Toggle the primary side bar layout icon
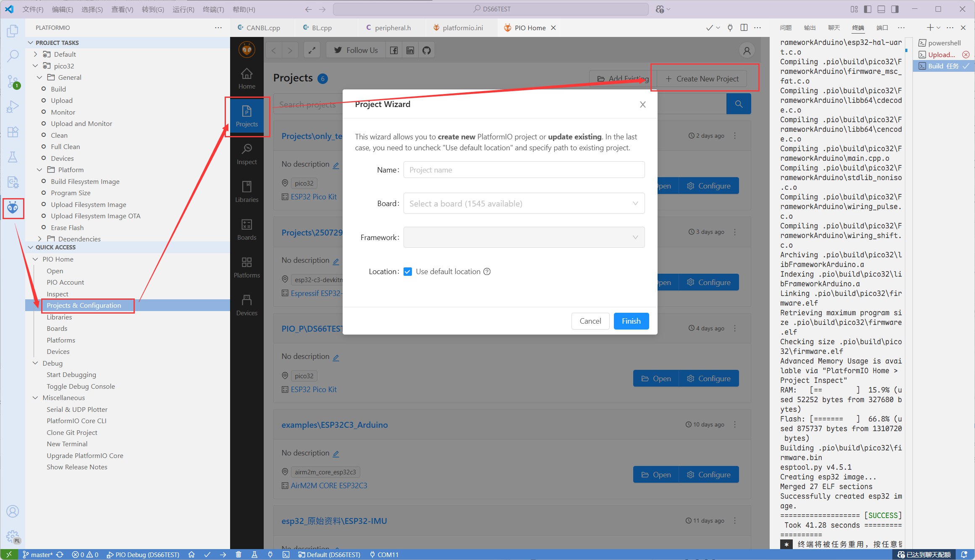975x560 pixels. pyautogui.click(x=868, y=9)
